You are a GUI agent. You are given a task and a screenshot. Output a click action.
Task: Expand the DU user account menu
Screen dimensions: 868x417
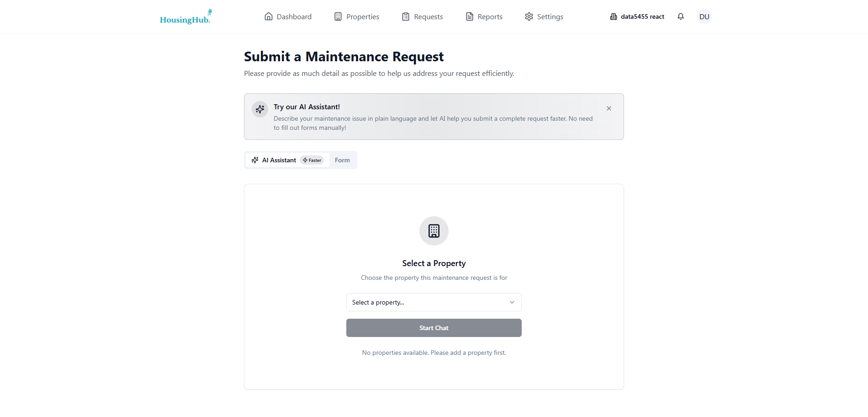point(704,16)
